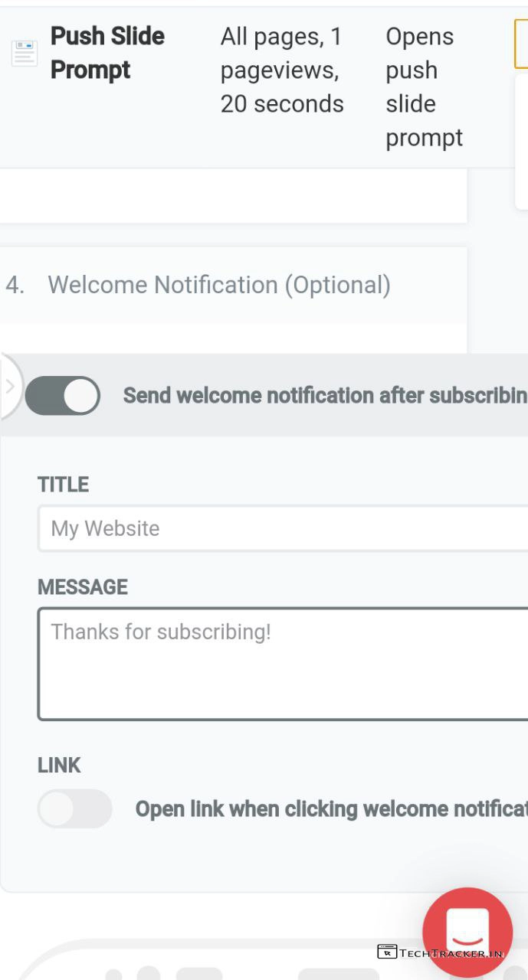Select the yellow-outlined button beside the prompt row
528x980 pixels.
click(522, 44)
